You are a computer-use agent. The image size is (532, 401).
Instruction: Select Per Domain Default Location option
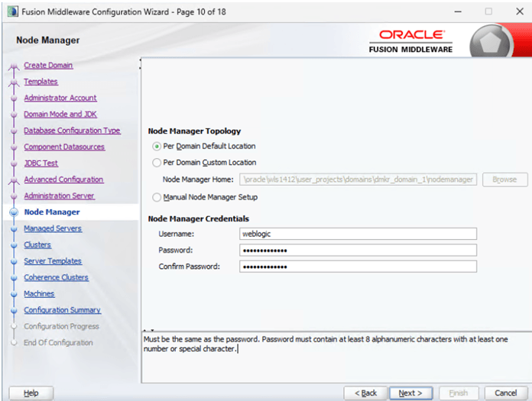(157, 147)
